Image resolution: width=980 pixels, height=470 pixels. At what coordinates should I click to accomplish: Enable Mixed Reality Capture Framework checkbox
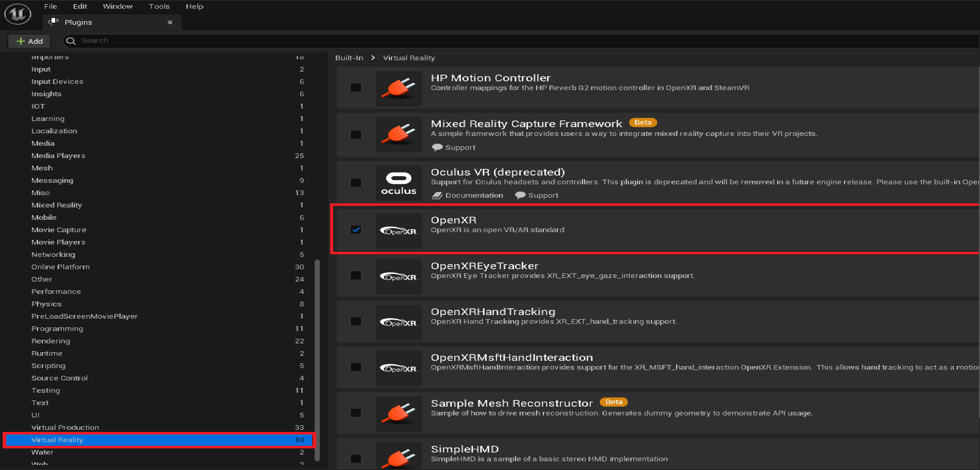click(356, 135)
